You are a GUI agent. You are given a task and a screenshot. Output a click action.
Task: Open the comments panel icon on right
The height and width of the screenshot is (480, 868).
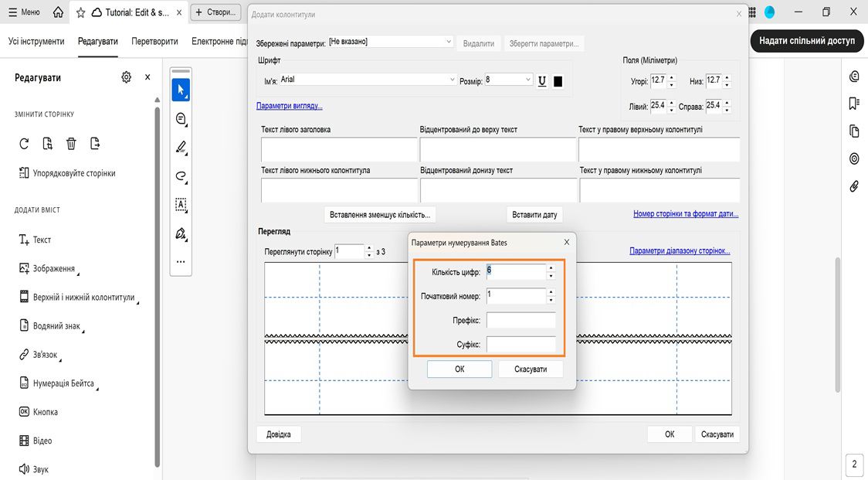[x=854, y=77]
